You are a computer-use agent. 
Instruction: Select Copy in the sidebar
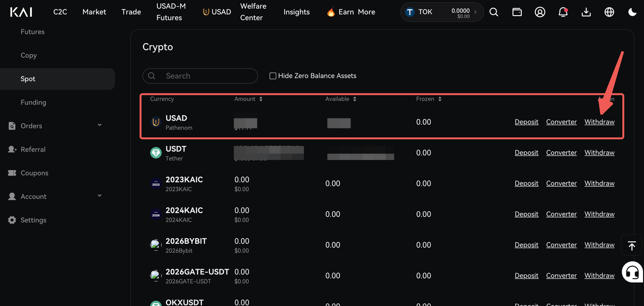pos(29,55)
